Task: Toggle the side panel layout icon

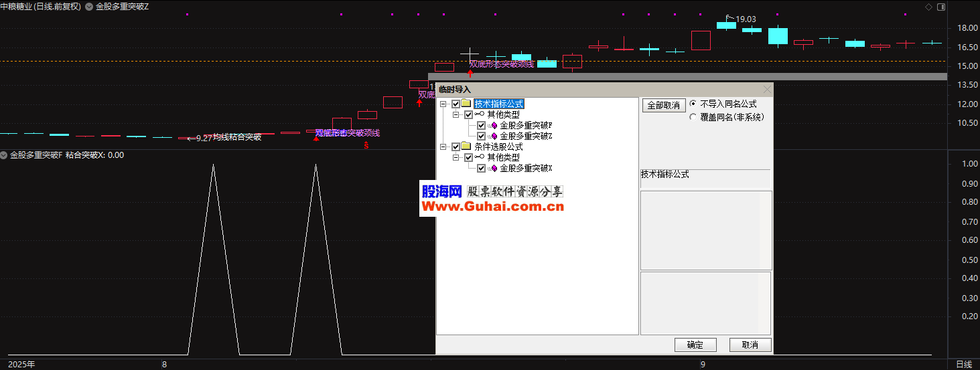Action: (941, 7)
